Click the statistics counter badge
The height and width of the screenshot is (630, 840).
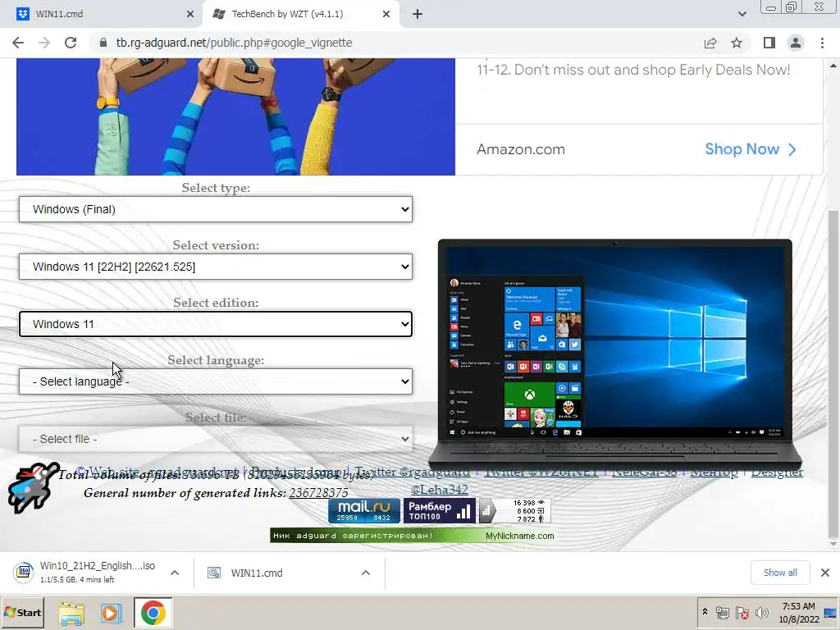point(514,510)
